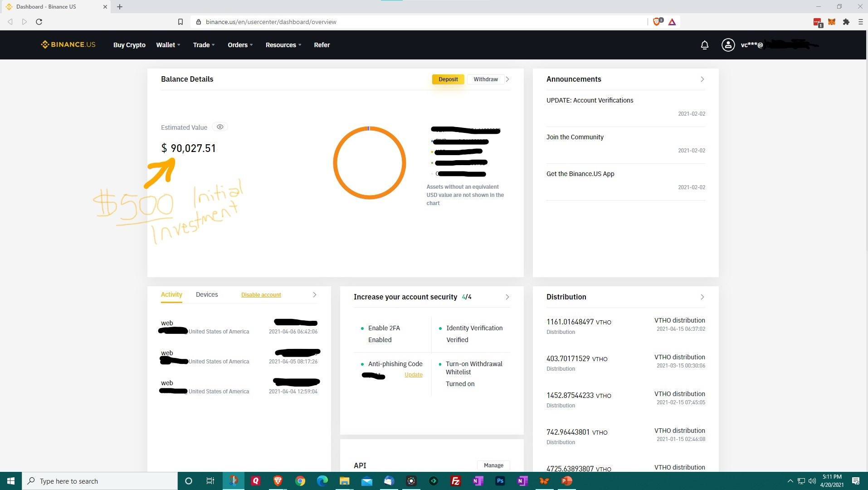Image resolution: width=868 pixels, height=490 pixels.
Task: Open Windows Start menu
Action: pos(11,481)
